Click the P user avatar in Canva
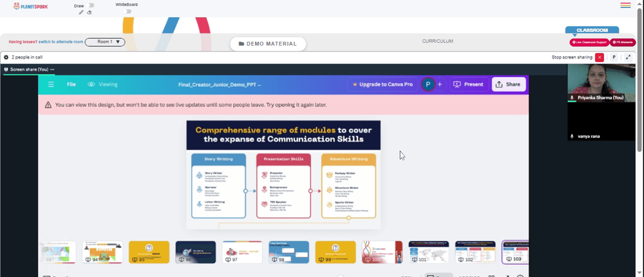The image size is (644, 277). (428, 84)
